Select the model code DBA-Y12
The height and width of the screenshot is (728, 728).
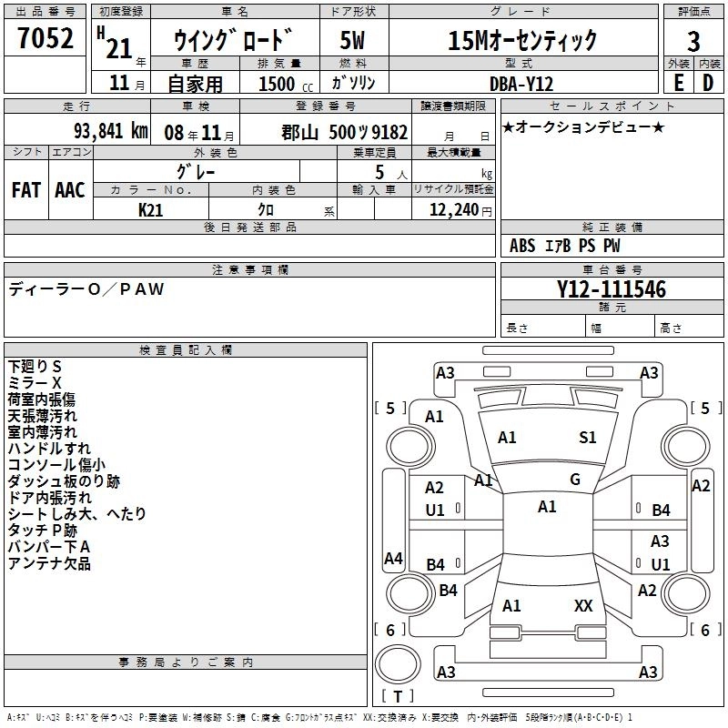click(522, 82)
